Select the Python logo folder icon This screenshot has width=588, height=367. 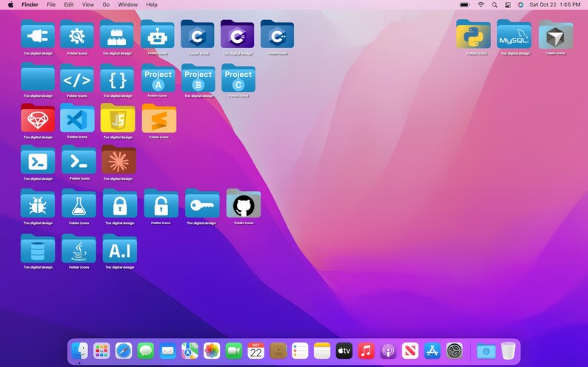click(473, 34)
